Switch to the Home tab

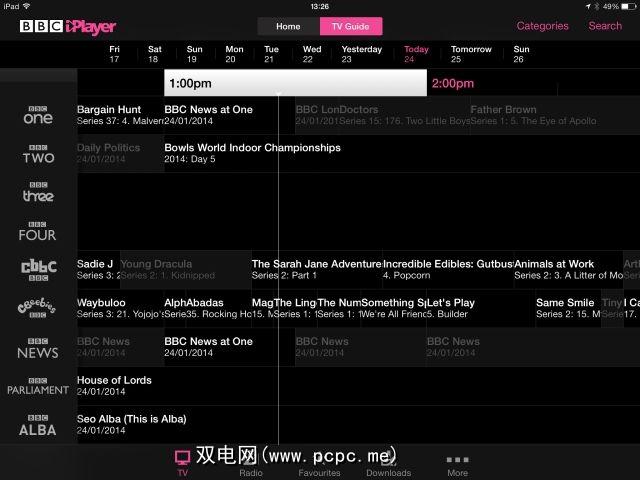pos(288,27)
